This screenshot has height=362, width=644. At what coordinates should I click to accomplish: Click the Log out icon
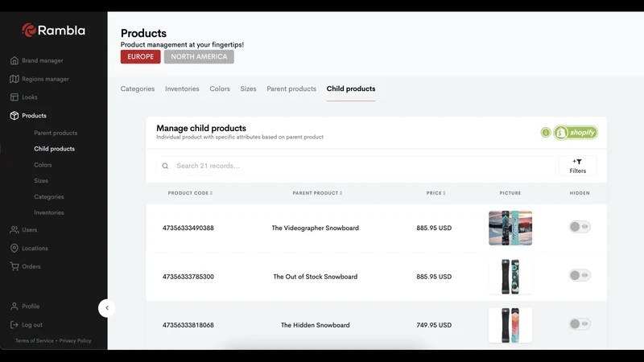pos(14,325)
